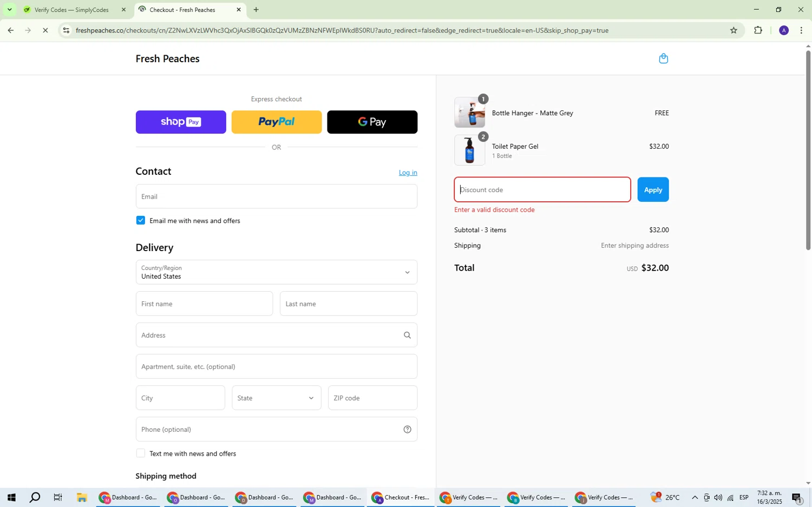Image resolution: width=812 pixels, height=507 pixels.
Task: Bookmark this page with the star icon
Action: point(734,30)
